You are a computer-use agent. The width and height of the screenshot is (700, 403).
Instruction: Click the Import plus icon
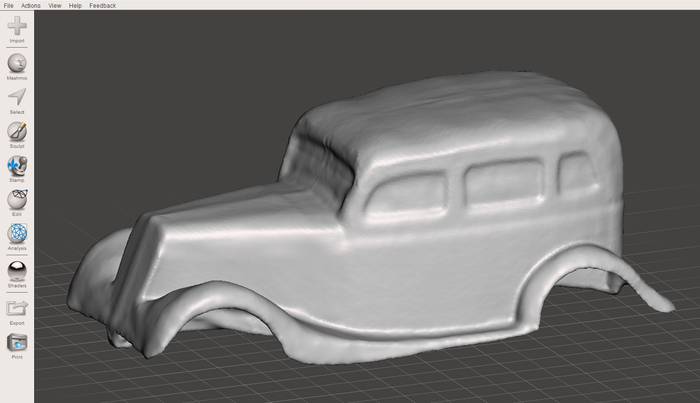(17, 26)
